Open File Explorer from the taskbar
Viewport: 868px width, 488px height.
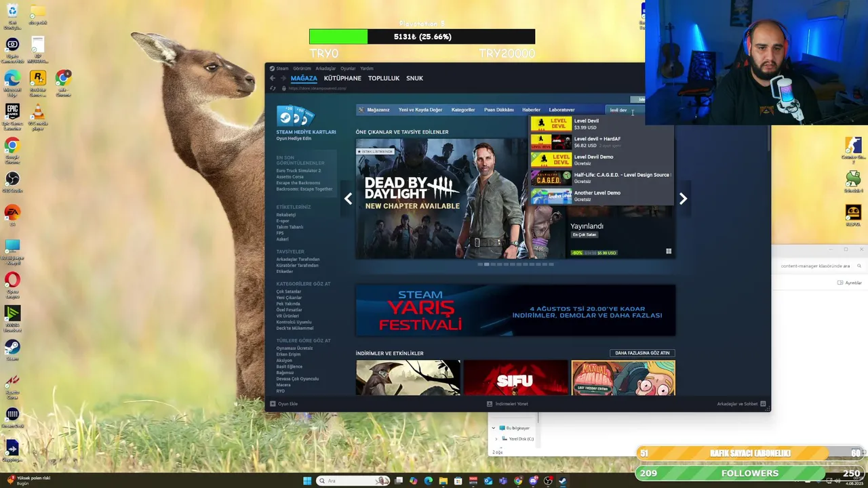(x=443, y=481)
